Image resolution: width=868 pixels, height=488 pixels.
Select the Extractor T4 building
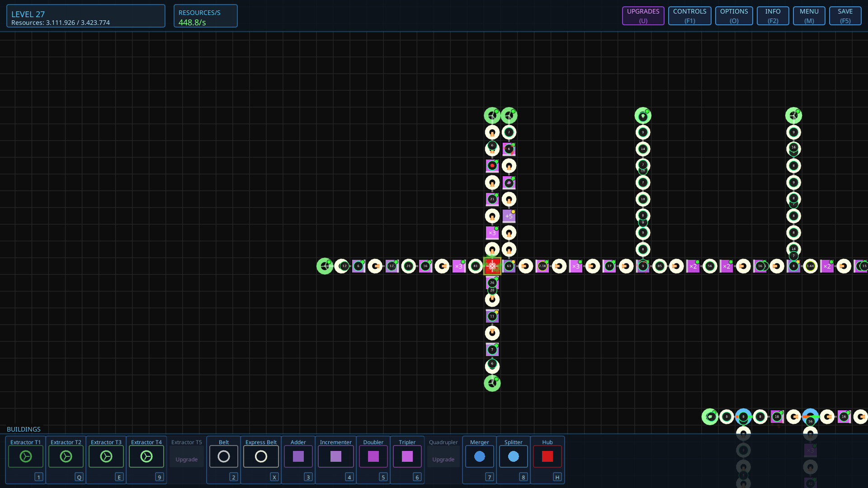[146, 456]
